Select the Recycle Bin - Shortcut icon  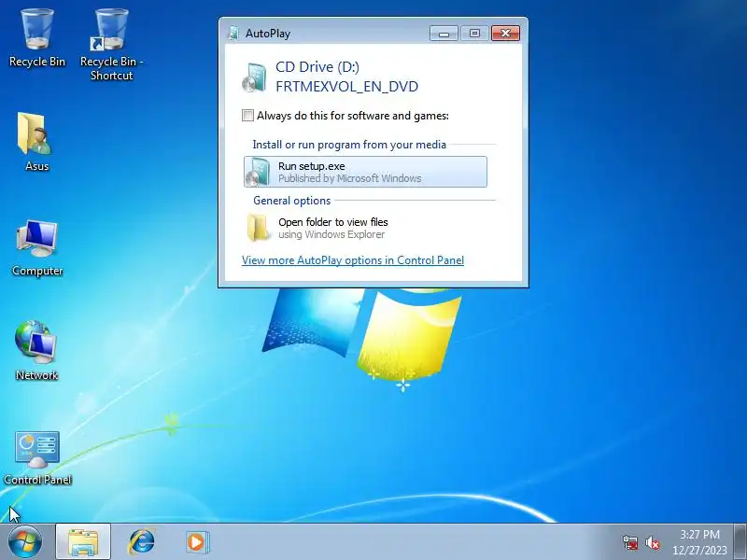111,45
